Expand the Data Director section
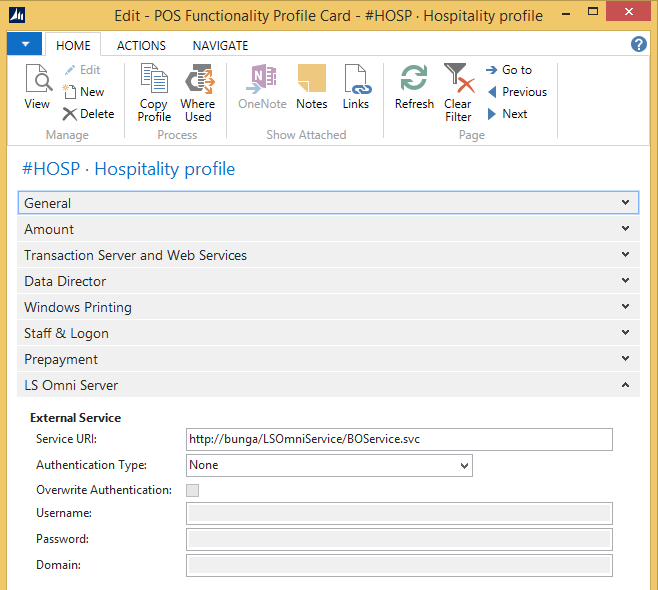Screen dimensions: 658x590 [329, 281]
